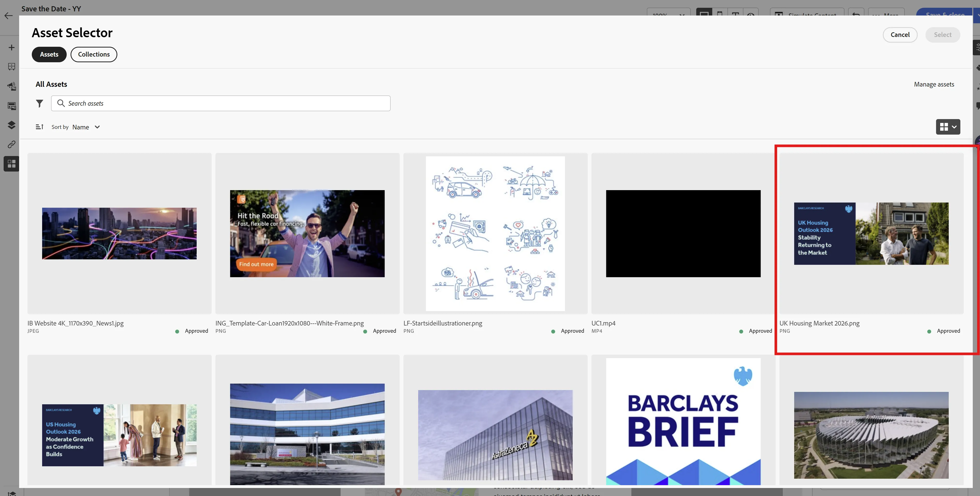Click the Cancel button
Image resolution: width=980 pixels, height=496 pixels.
coord(900,35)
